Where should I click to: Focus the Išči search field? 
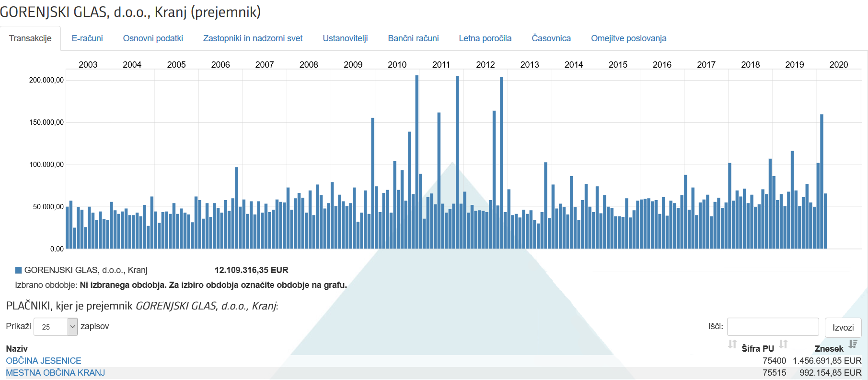773,327
